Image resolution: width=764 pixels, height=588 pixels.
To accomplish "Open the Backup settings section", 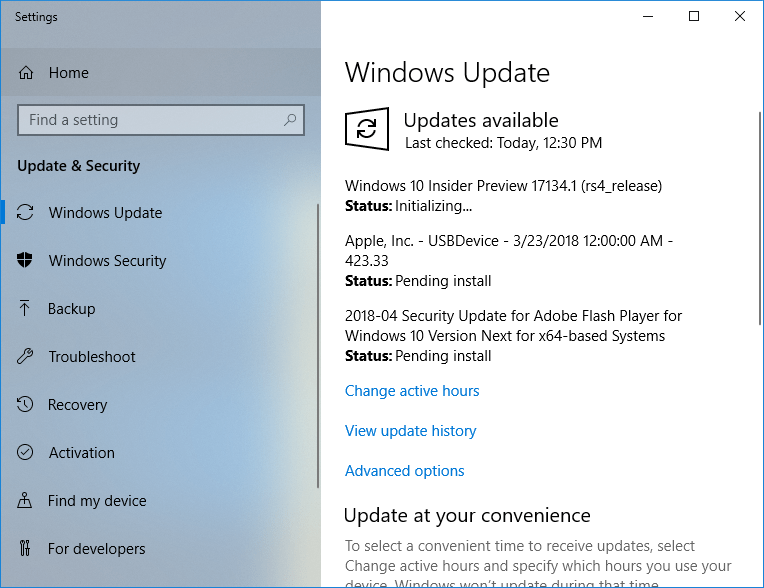I will 159,308.
